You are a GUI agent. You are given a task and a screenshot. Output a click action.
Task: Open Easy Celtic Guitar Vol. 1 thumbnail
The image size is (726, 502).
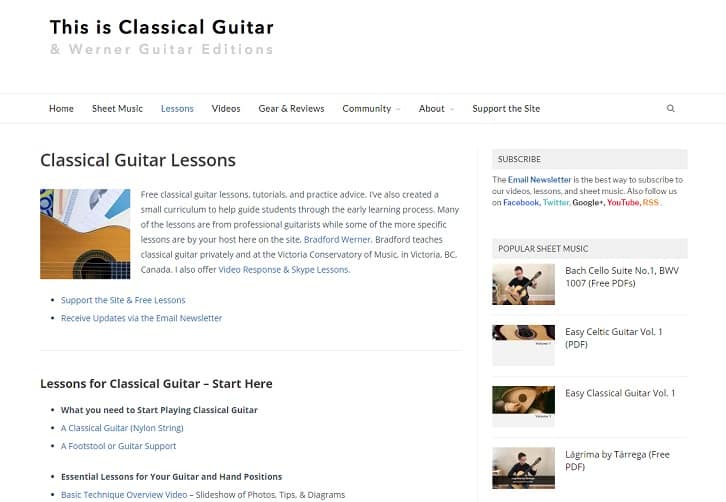pos(523,345)
